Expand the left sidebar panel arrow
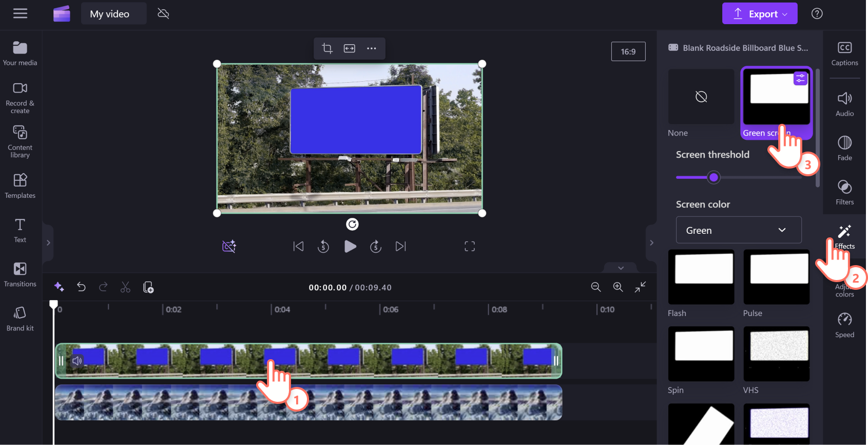The height and width of the screenshot is (445, 868). [48, 243]
